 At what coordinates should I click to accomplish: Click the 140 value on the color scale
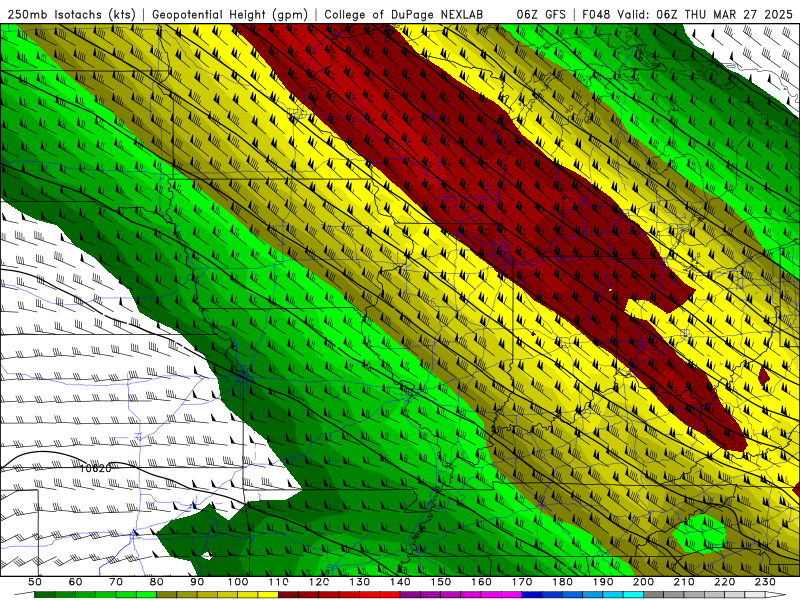coord(400,582)
